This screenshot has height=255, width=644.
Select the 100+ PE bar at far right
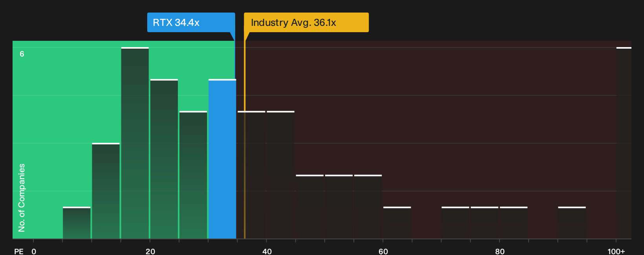pyautogui.click(x=624, y=143)
